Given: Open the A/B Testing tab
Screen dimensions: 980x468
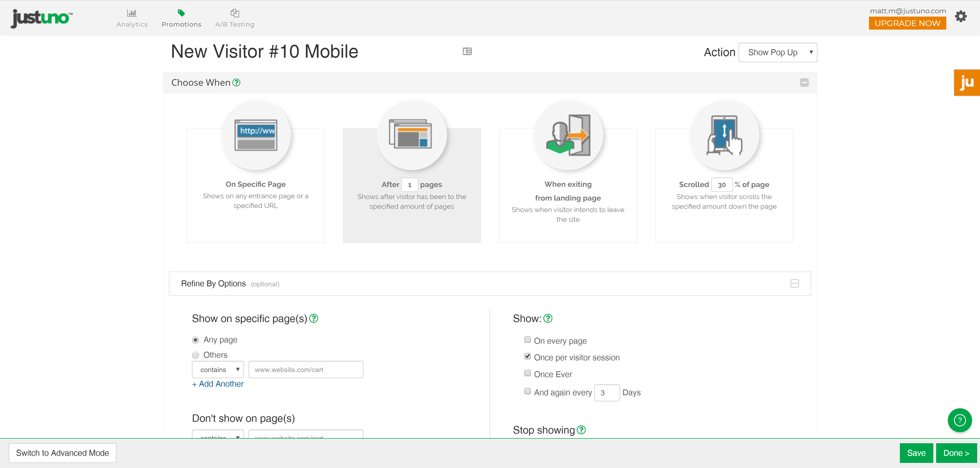Looking at the screenshot, I should [235, 18].
